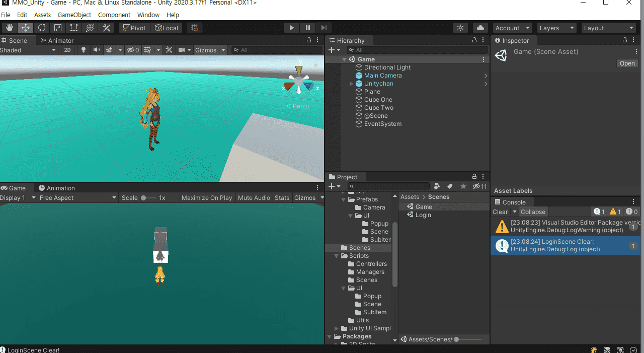Click the cloud services icon
The width and height of the screenshot is (644, 353).
480,28
